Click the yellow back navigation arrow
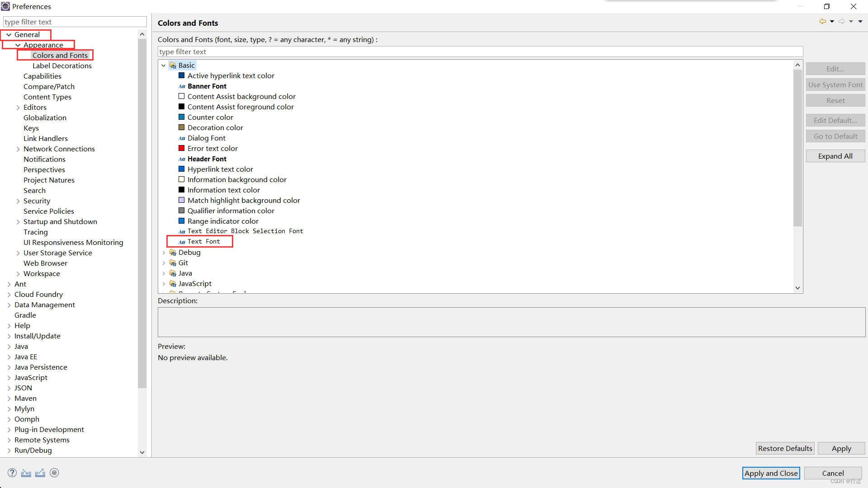This screenshot has height=488, width=868. (x=822, y=21)
